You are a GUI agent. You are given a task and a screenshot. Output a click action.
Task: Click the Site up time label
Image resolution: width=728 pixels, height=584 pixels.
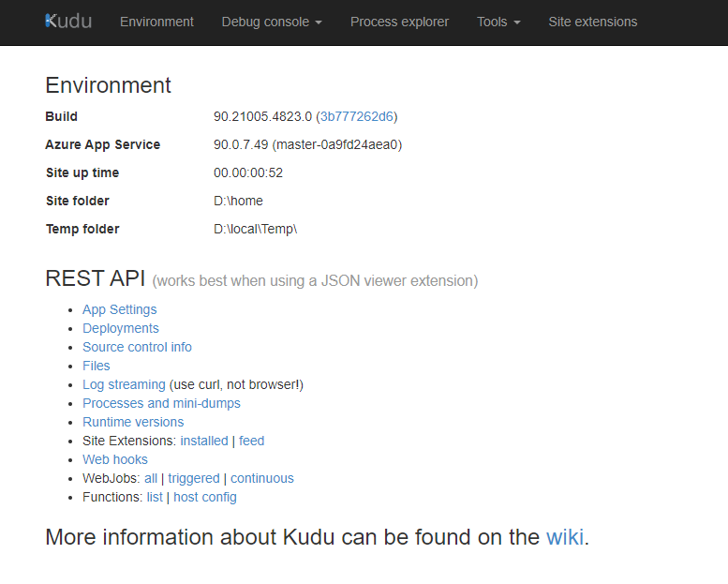82,172
